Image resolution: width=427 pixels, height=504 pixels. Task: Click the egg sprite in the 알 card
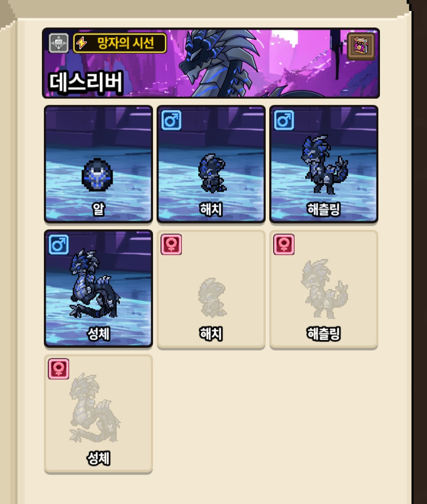pyautogui.click(x=97, y=175)
